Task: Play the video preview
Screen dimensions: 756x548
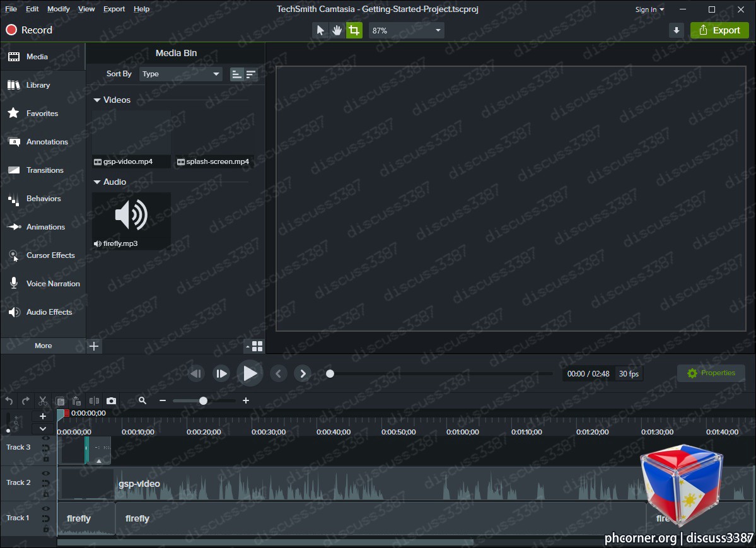Action: [x=250, y=373]
